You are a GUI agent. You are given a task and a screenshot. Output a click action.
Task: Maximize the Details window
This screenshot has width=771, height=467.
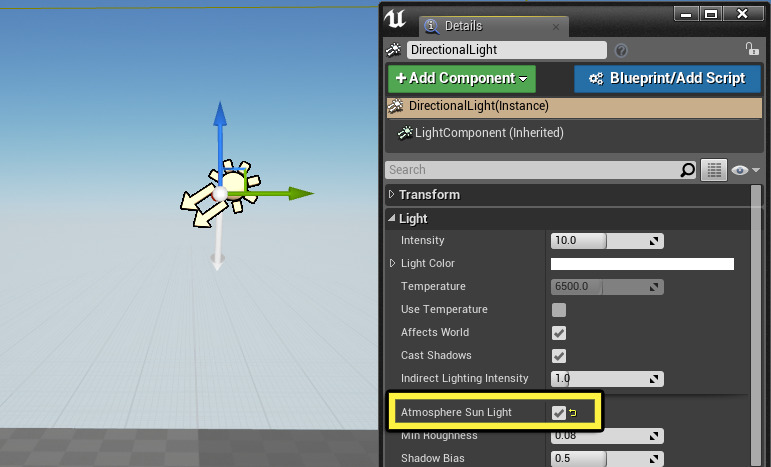click(711, 14)
